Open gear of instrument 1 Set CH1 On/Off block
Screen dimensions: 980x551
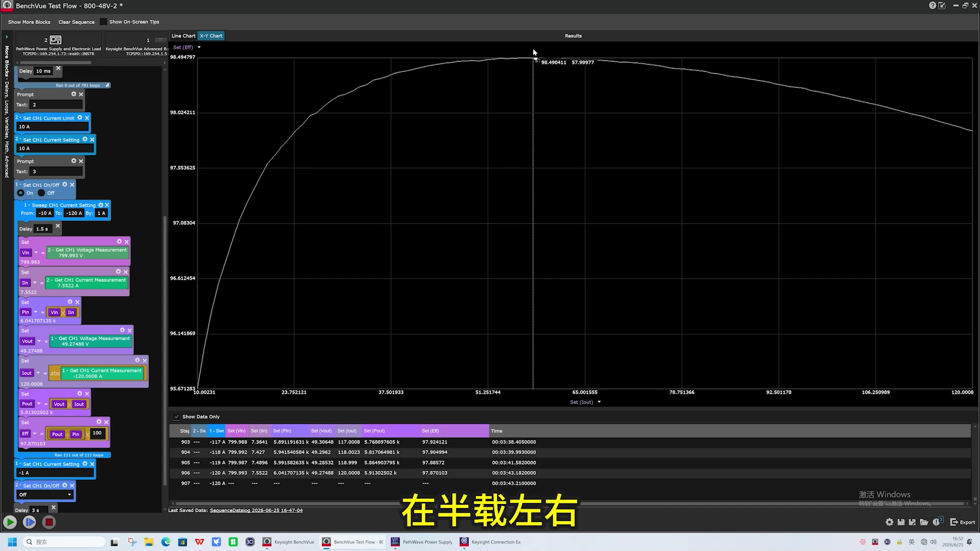coord(65,185)
